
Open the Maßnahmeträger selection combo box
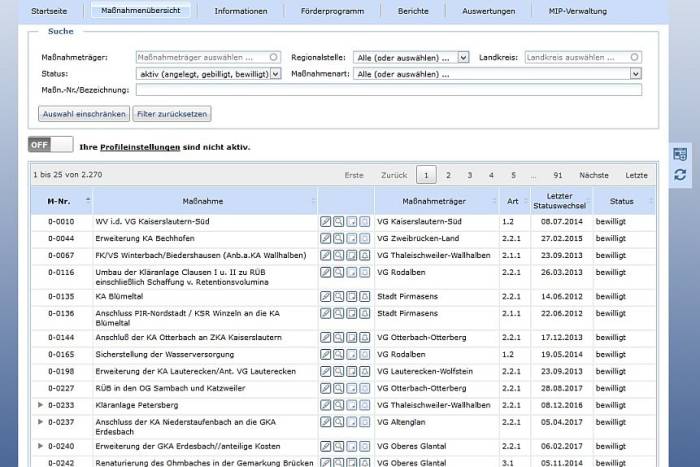point(208,57)
